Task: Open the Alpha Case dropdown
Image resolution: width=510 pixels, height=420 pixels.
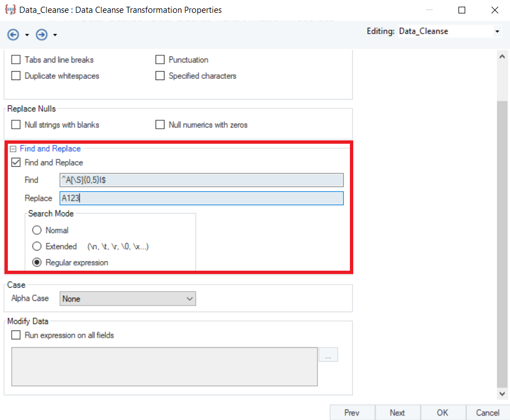Action: [x=128, y=299]
